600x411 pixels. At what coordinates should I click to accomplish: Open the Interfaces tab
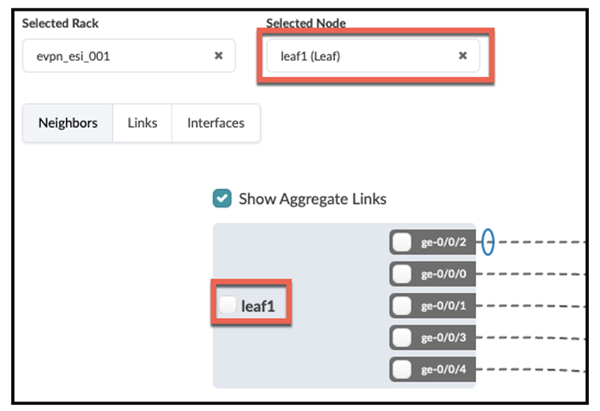[x=216, y=123]
